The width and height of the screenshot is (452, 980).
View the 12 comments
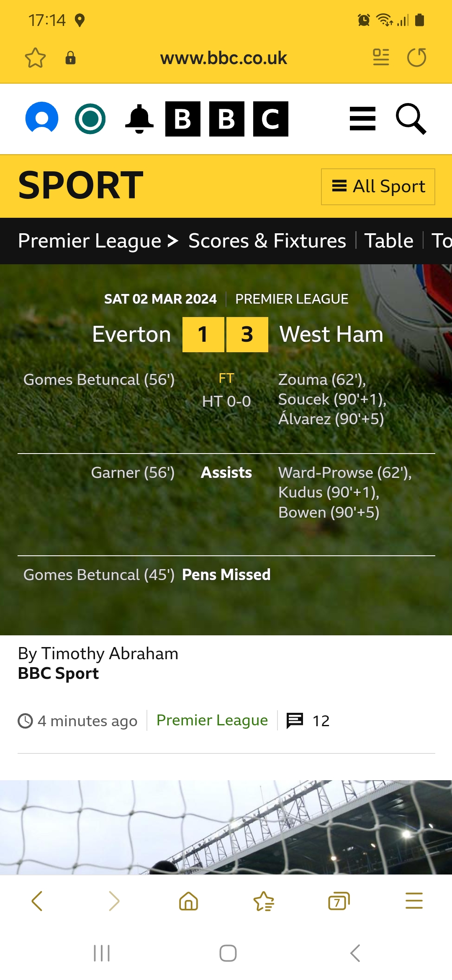[308, 721]
